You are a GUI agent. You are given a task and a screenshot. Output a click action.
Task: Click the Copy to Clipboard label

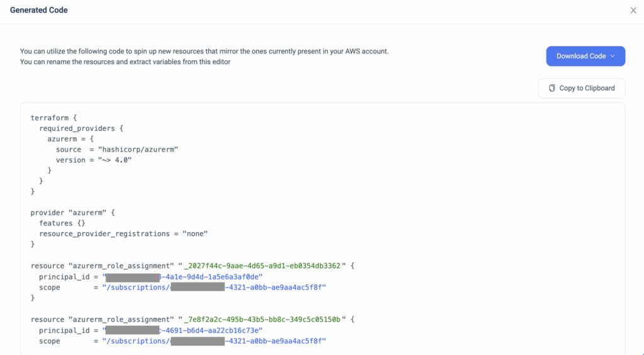click(x=587, y=88)
